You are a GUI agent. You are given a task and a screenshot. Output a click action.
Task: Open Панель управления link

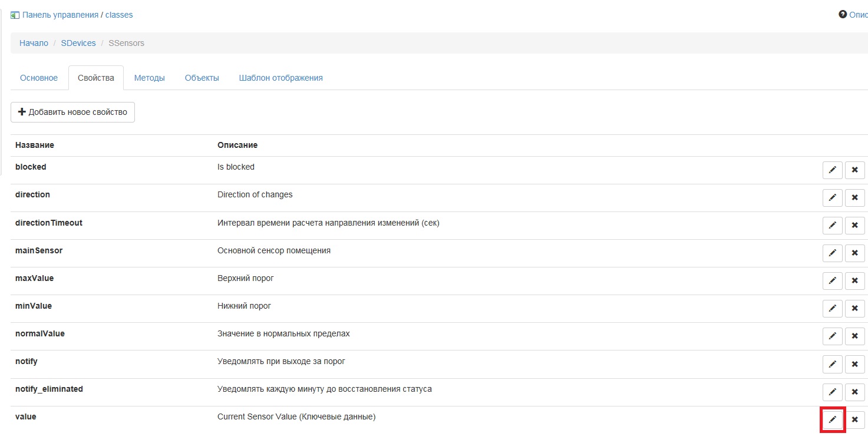(x=60, y=15)
